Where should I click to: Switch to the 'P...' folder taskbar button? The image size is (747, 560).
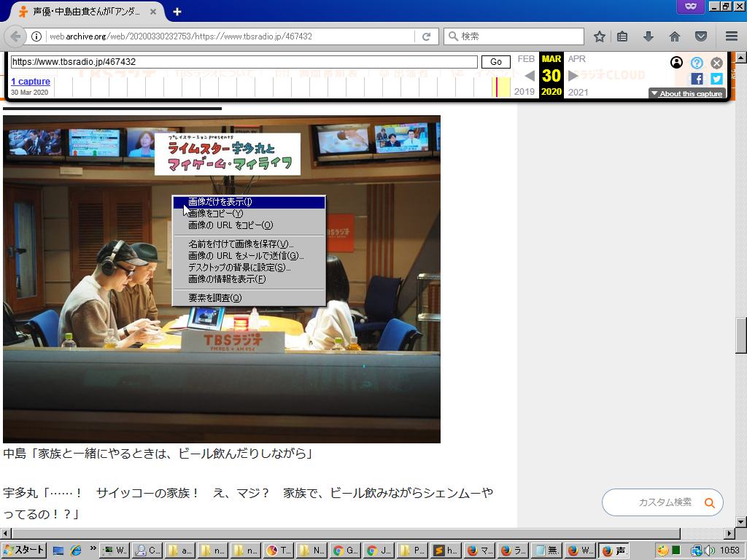coord(412,551)
